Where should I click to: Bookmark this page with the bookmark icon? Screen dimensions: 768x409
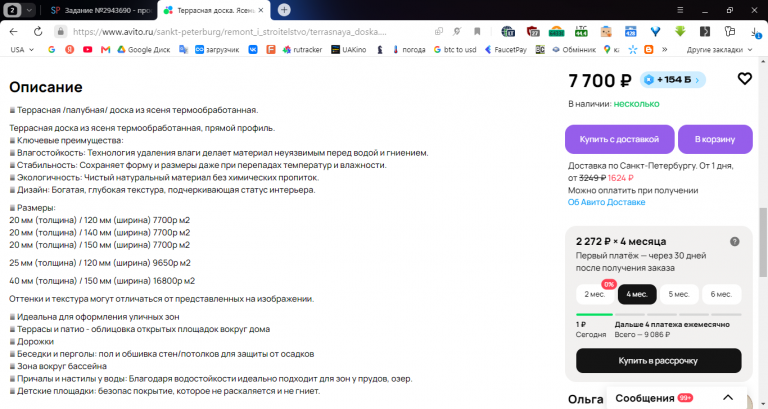[x=477, y=32]
